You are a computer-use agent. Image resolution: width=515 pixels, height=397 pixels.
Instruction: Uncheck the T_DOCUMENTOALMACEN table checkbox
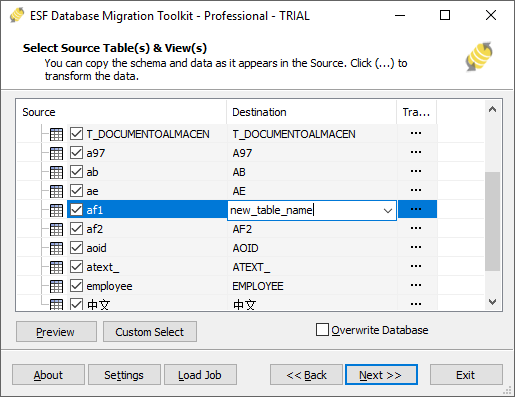[x=76, y=134]
